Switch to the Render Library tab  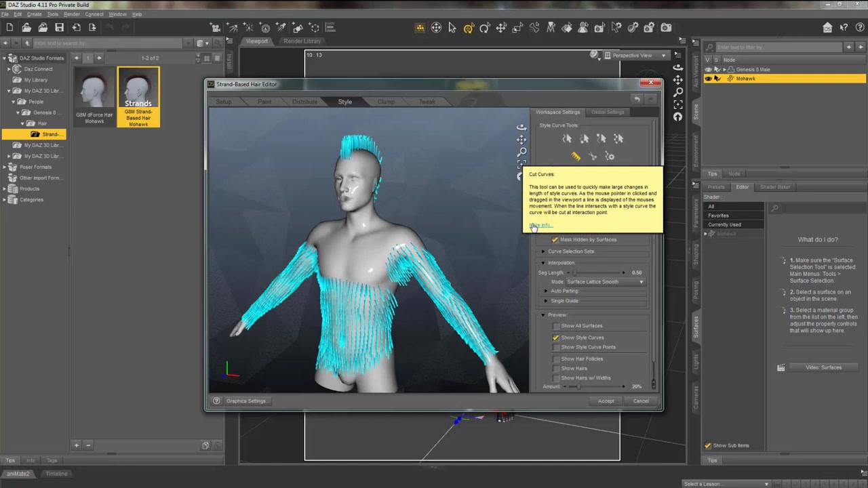pyautogui.click(x=302, y=41)
